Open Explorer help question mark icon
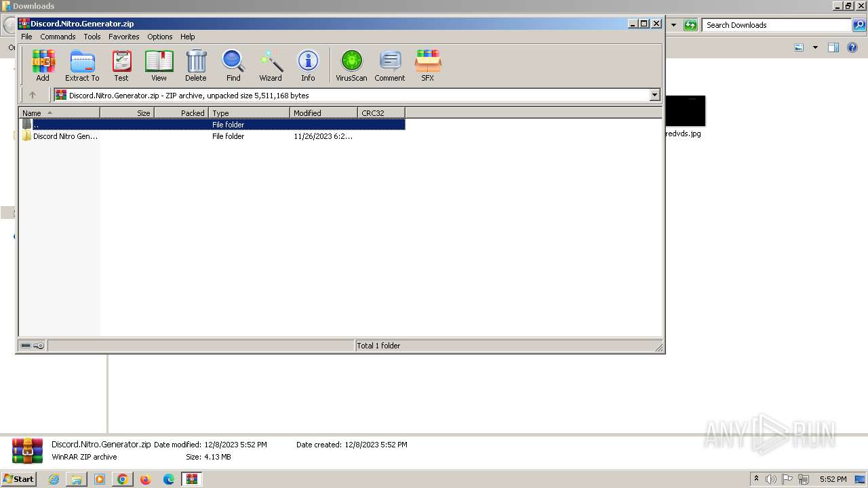This screenshot has width=868, height=488. (x=852, y=47)
